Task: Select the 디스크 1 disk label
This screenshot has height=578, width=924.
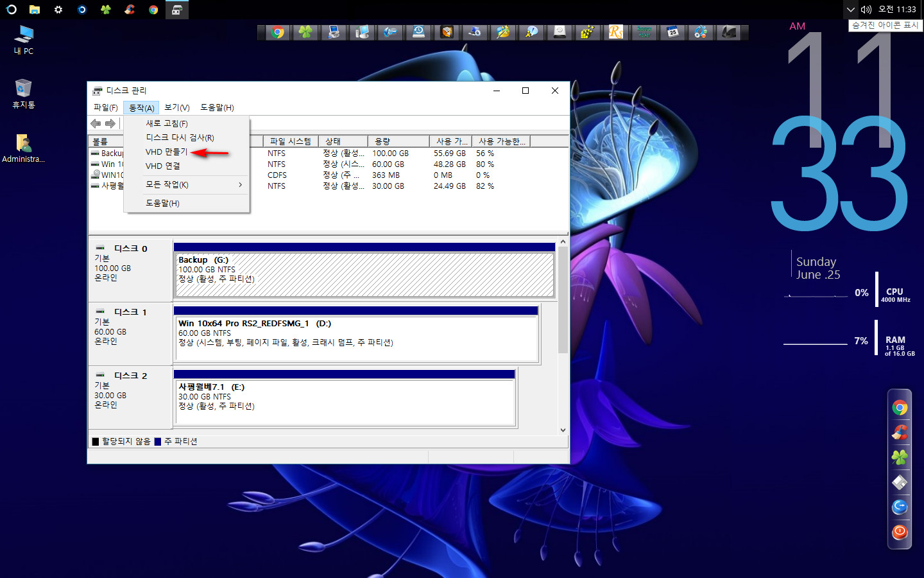Action: pyautogui.click(x=130, y=312)
